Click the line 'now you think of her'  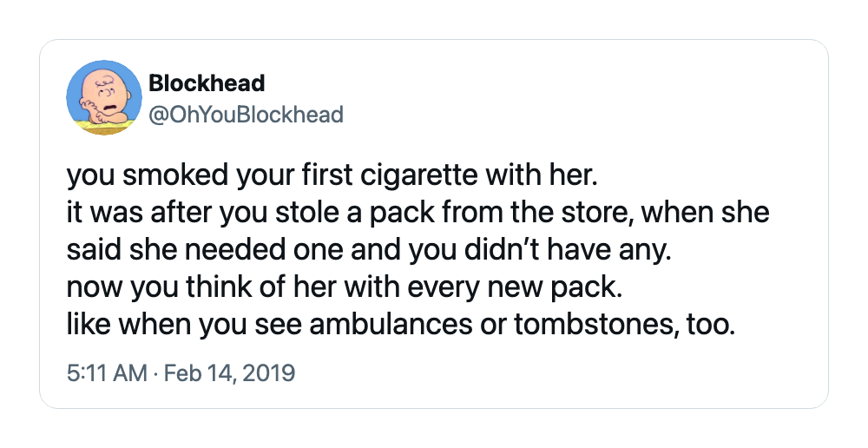pos(345,288)
